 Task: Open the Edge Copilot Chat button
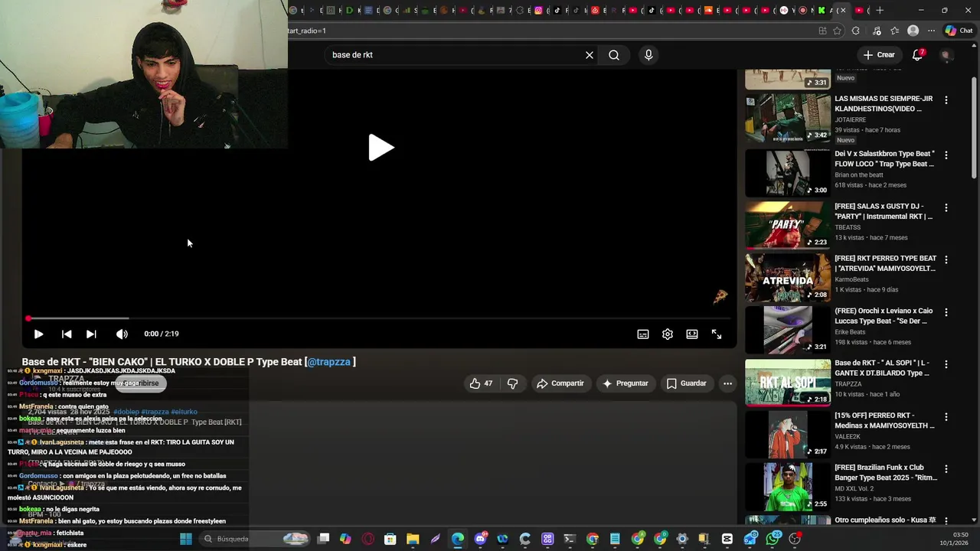click(959, 31)
